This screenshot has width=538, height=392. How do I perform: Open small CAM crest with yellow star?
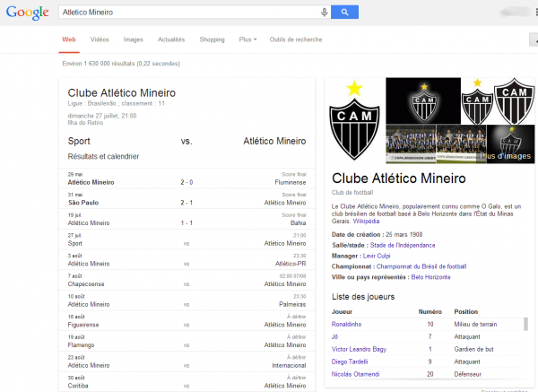click(477, 101)
